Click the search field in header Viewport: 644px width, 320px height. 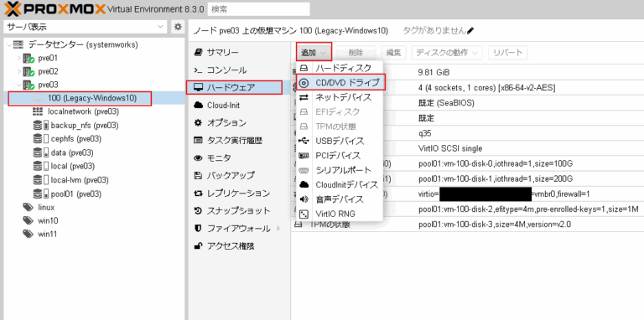[x=259, y=9]
